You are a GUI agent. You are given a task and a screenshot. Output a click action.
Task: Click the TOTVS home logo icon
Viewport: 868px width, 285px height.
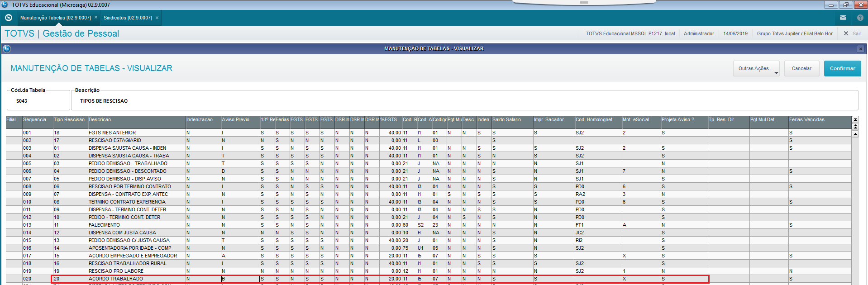coord(9,18)
